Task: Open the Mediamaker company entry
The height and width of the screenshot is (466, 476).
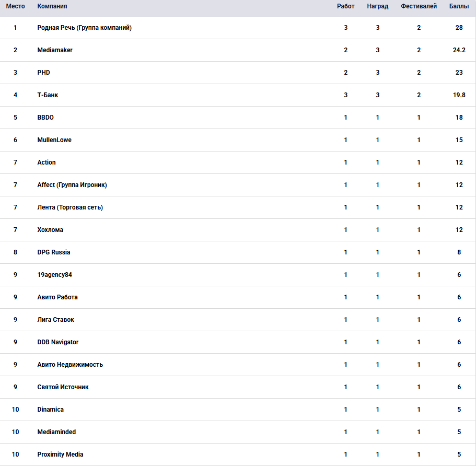Action: (55, 50)
